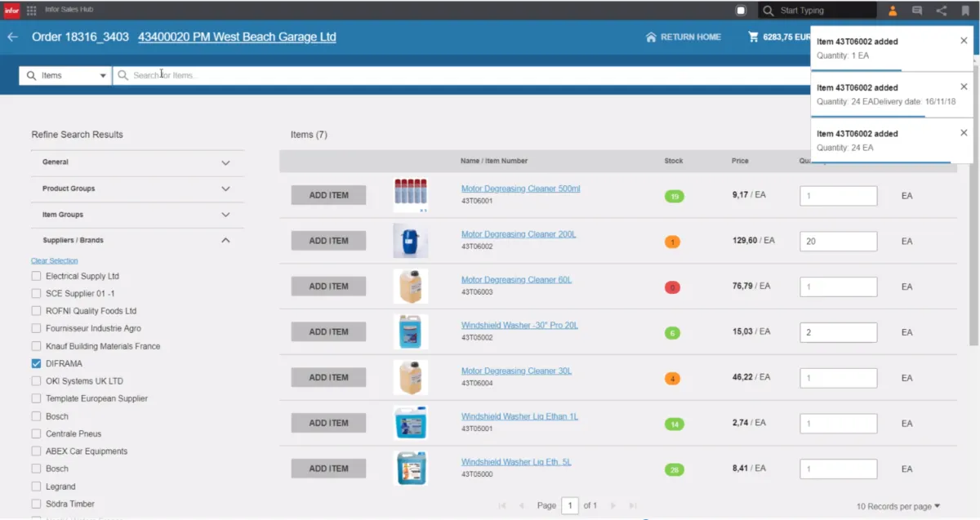Click RETURN HOME in the header
The width and height of the screenshot is (980, 520).
point(683,37)
